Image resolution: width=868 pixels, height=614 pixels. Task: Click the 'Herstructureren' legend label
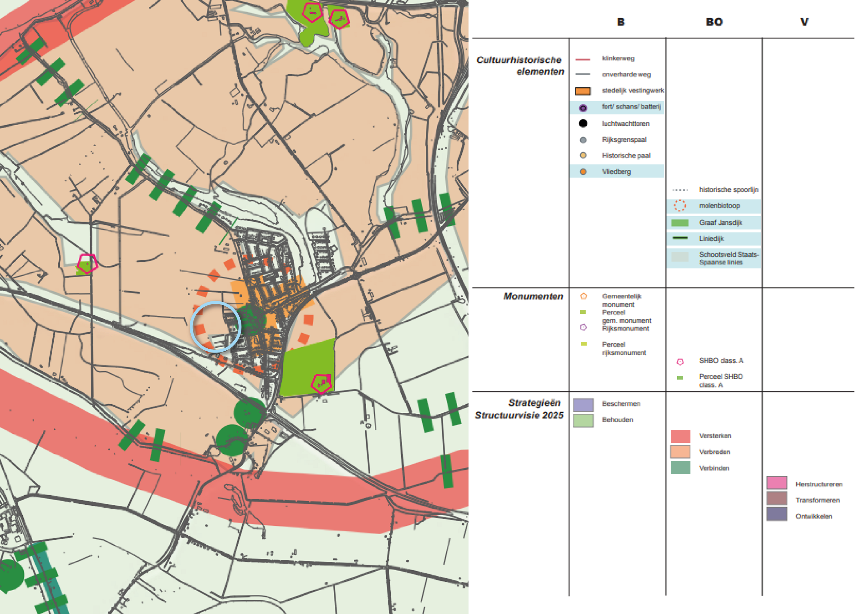coord(819,484)
